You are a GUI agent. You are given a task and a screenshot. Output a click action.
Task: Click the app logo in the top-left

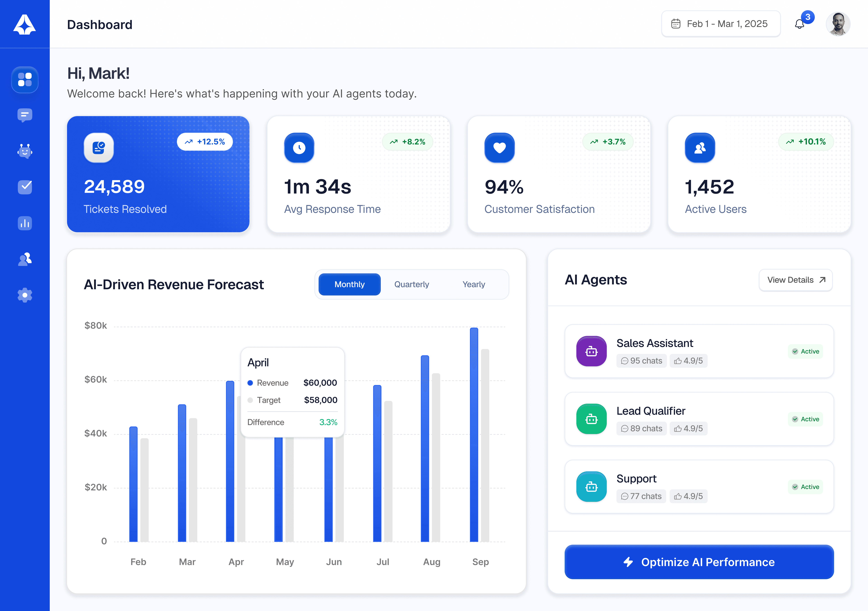point(25,24)
